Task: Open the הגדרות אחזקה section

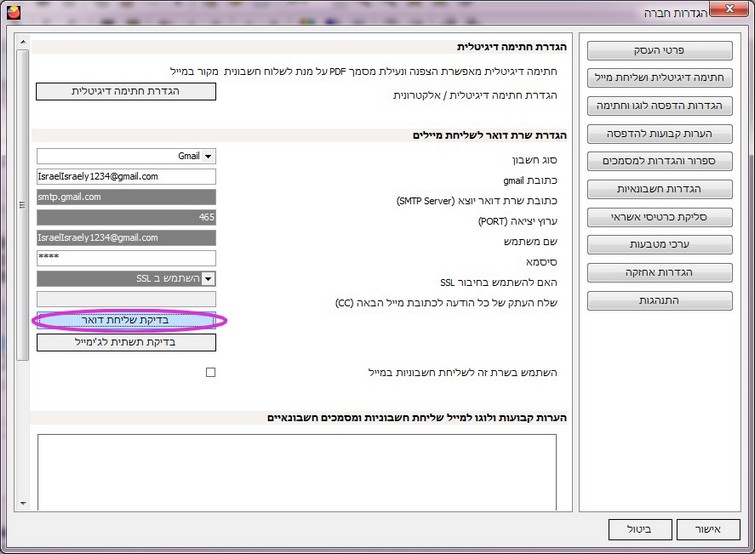Action: [659, 272]
